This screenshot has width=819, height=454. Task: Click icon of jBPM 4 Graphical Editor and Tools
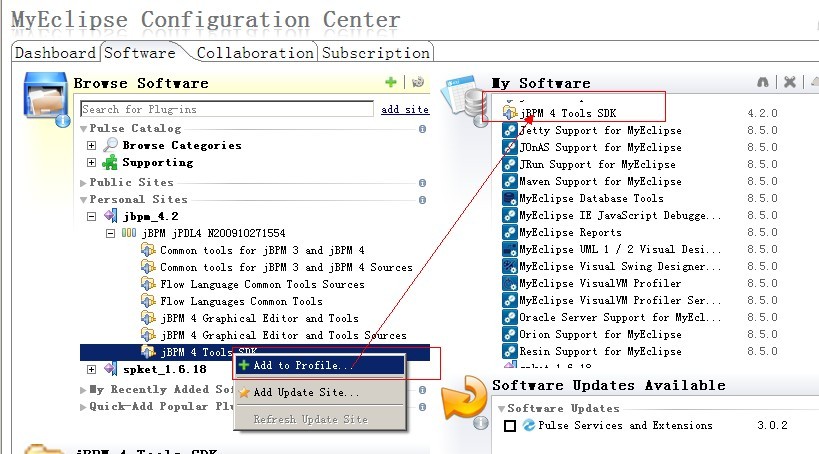point(148,318)
